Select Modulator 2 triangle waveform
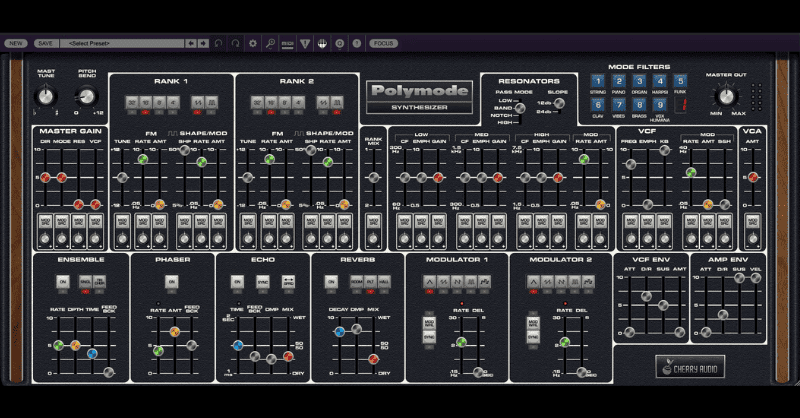This screenshot has width=800, height=418. tap(533, 281)
